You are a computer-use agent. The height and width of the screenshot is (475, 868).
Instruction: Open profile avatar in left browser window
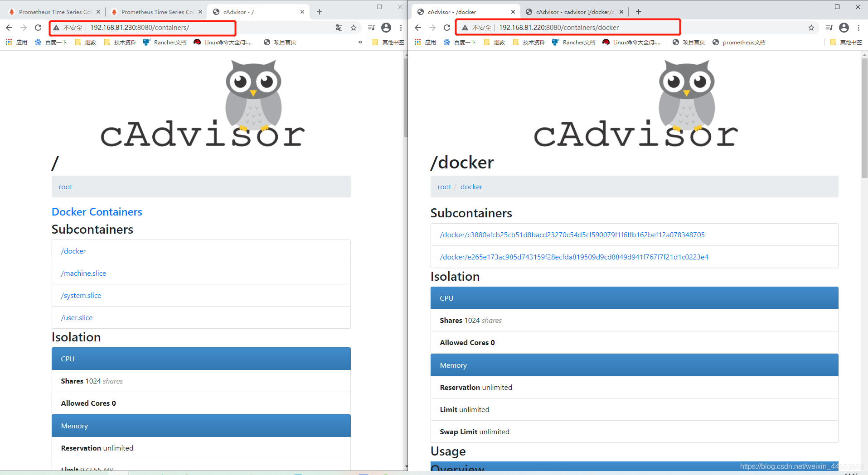point(386,28)
